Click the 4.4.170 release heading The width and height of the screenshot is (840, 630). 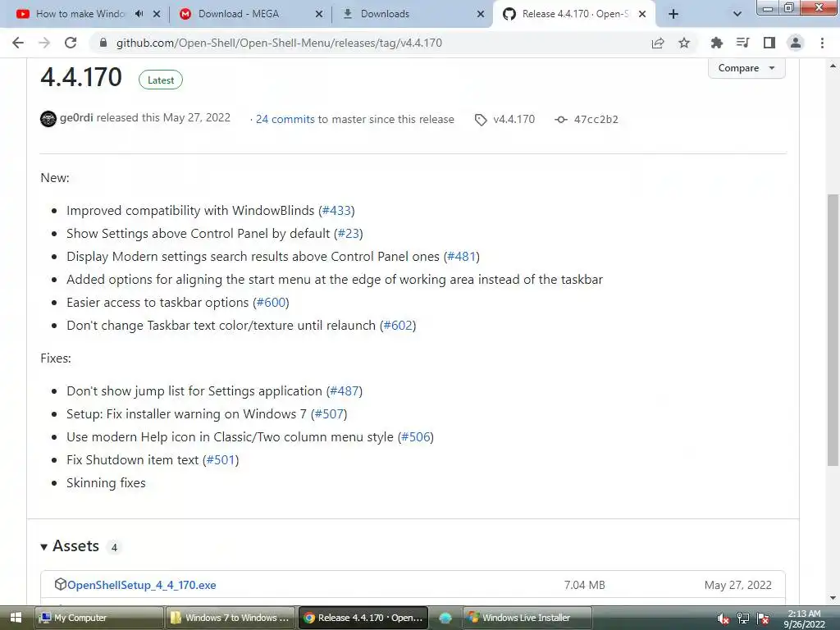[81, 77]
